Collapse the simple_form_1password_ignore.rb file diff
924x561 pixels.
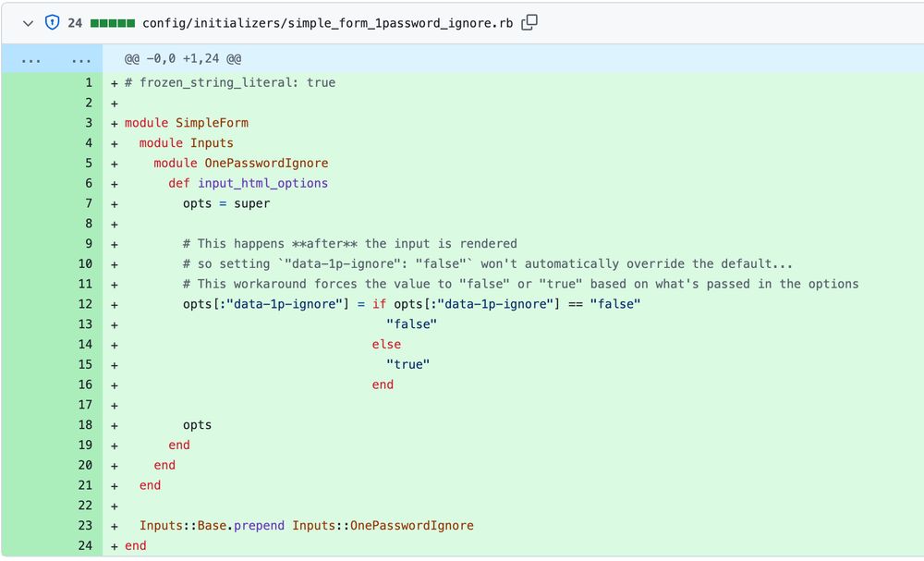point(28,24)
